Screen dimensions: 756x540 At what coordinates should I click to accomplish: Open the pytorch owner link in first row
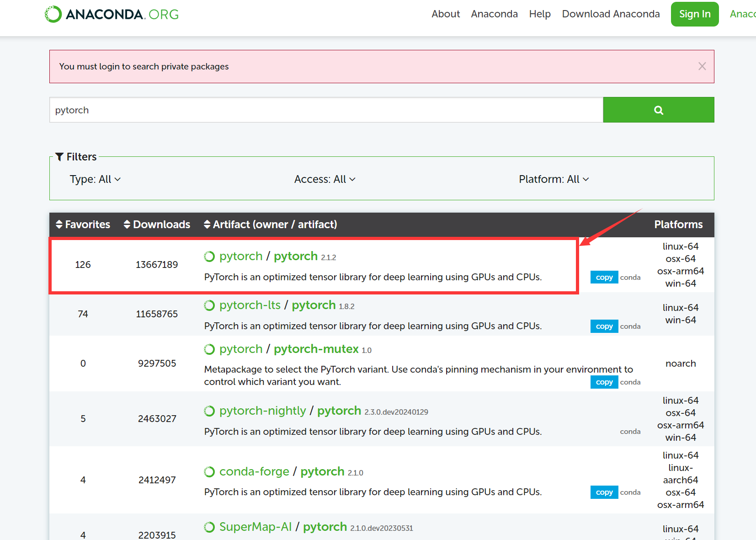[241, 257]
